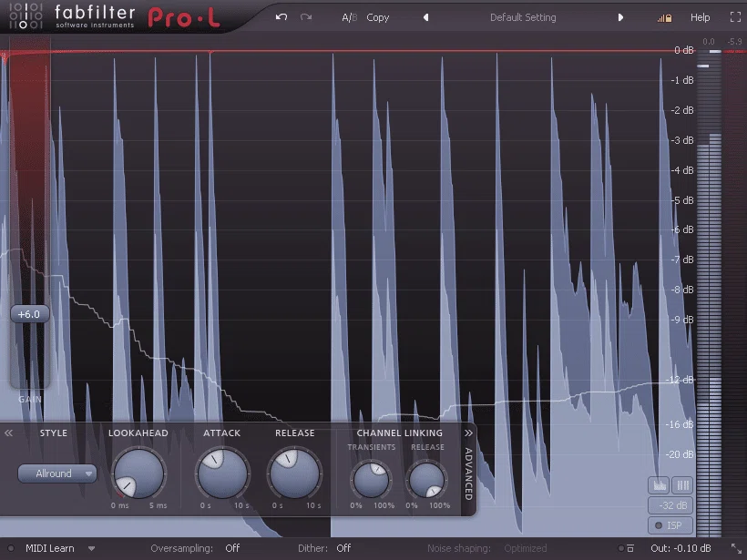Click the Release knob
This screenshot has height=560, width=747.
(294, 473)
